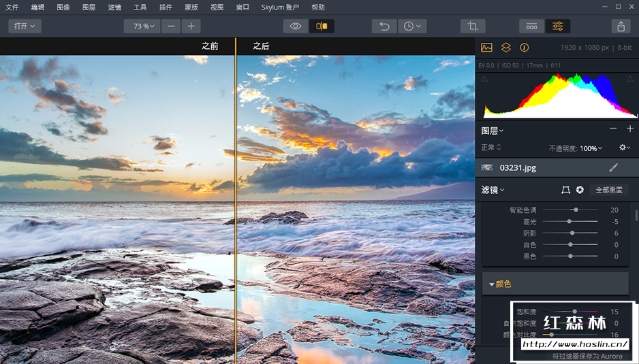Click the filters panel vertical scrollbar

tap(636, 216)
